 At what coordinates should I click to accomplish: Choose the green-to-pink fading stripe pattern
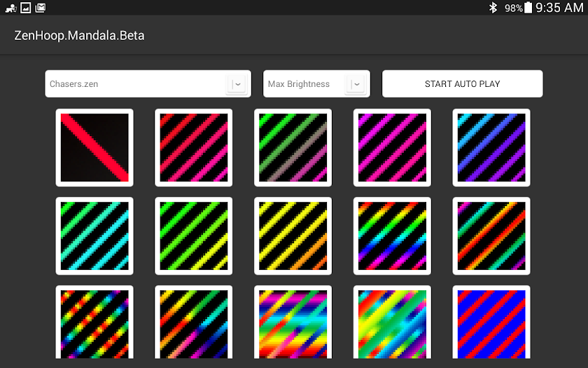[293, 148]
